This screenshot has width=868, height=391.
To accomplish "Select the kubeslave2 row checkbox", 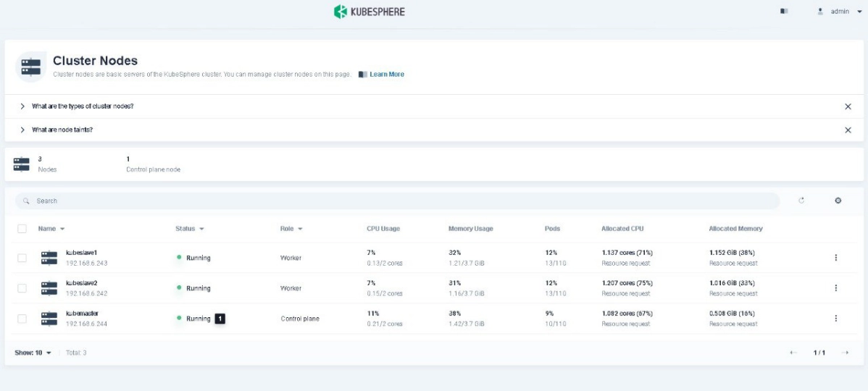I will (x=22, y=288).
